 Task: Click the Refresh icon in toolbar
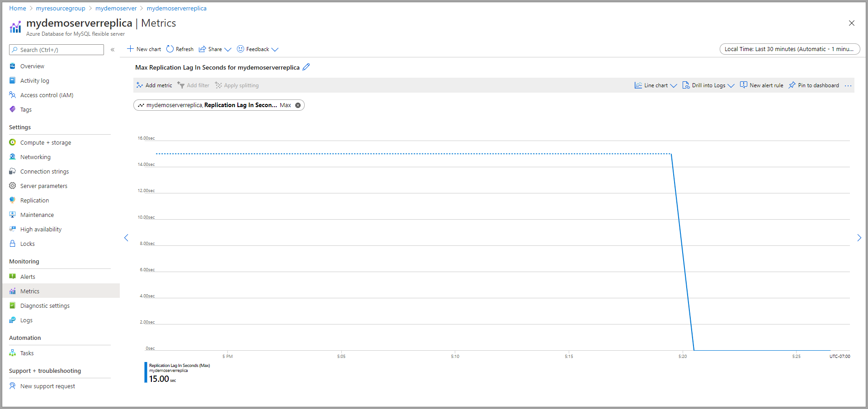170,49
